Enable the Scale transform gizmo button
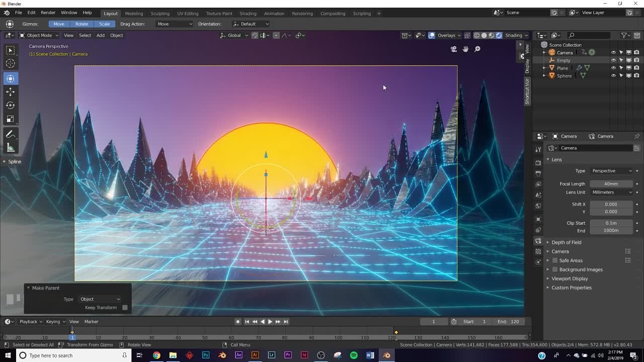This screenshot has height=362, width=644. click(105, 24)
